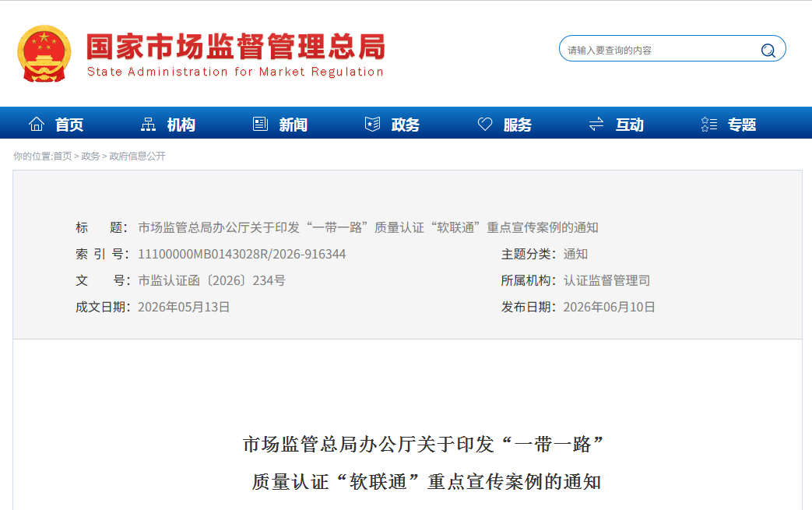Click the magnifier search icon
This screenshot has width=812, height=510.
click(768, 51)
